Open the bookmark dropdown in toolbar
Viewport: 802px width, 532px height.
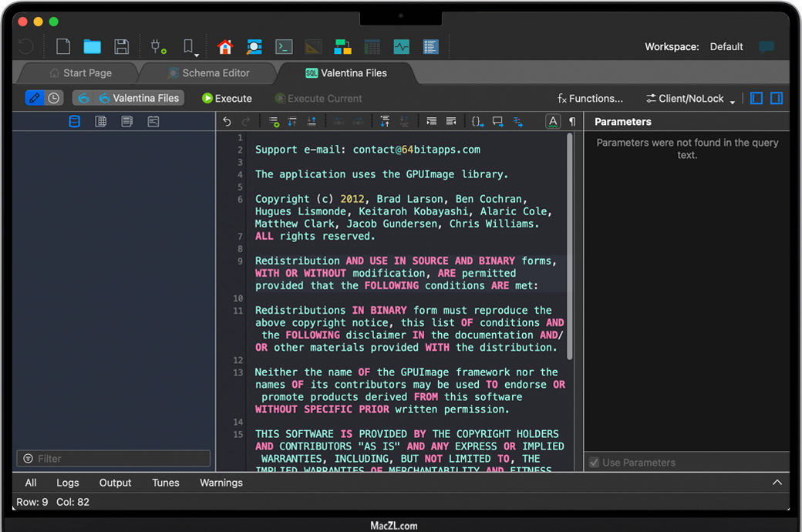190,48
